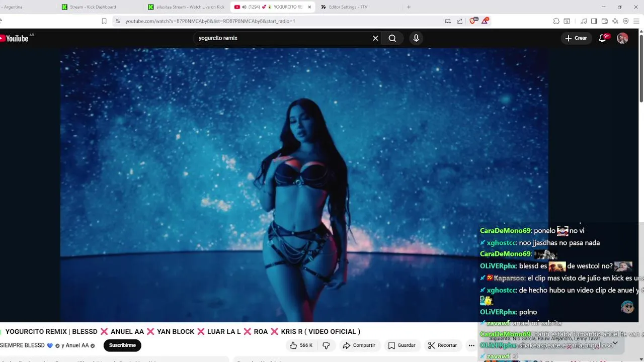Expand the Siguiente queue chevron
Viewport: 644px width, 362px height.
615,343
